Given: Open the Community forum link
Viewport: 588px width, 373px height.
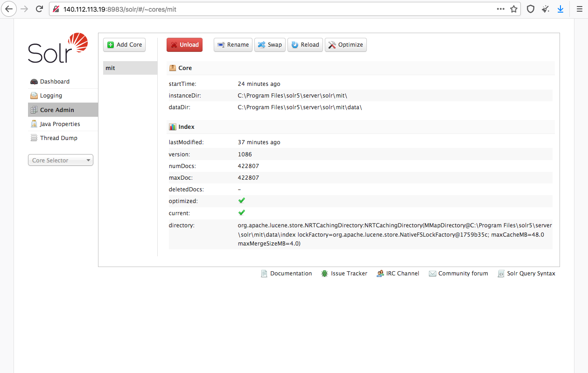Looking at the screenshot, I should 459,274.
